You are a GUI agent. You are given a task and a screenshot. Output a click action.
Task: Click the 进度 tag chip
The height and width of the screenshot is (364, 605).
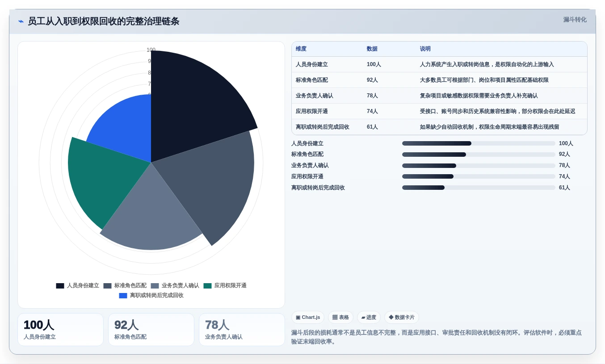coord(369,317)
